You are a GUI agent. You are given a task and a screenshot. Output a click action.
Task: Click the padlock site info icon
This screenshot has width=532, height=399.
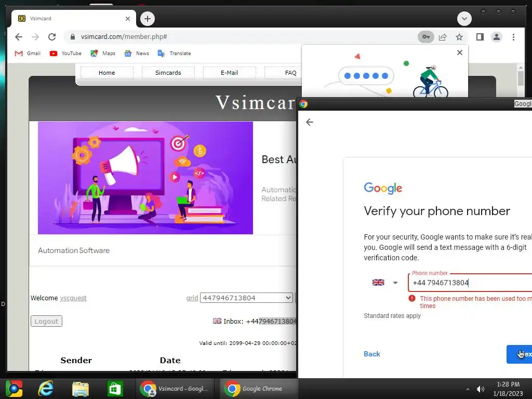[x=72, y=37]
